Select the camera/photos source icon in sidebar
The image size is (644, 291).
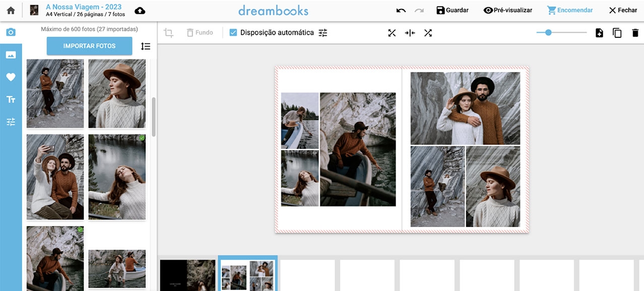click(x=11, y=31)
